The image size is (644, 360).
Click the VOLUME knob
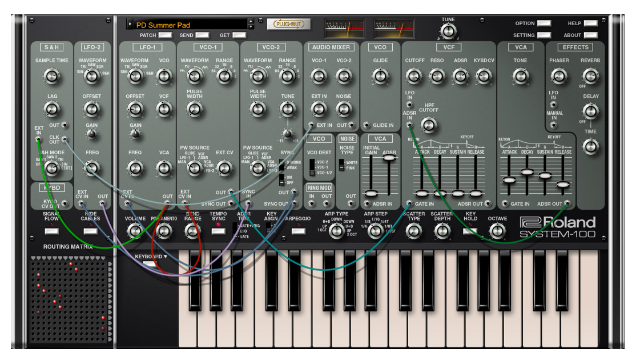pos(135,231)
